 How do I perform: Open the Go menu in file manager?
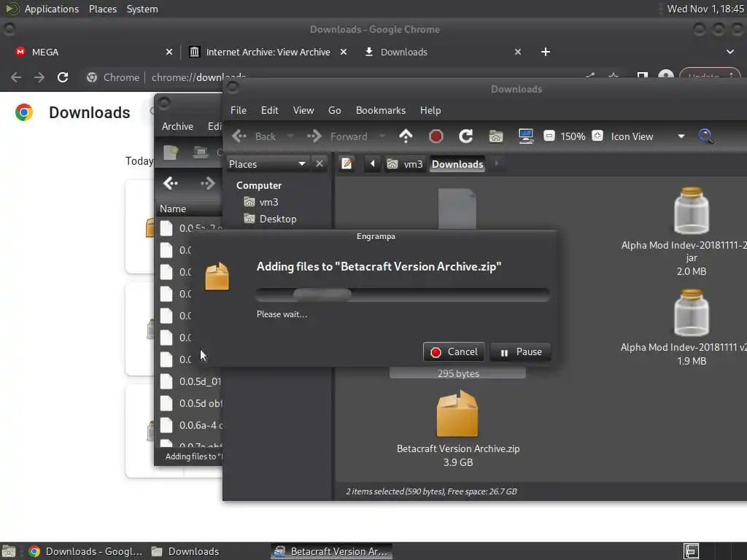point(334,110)
